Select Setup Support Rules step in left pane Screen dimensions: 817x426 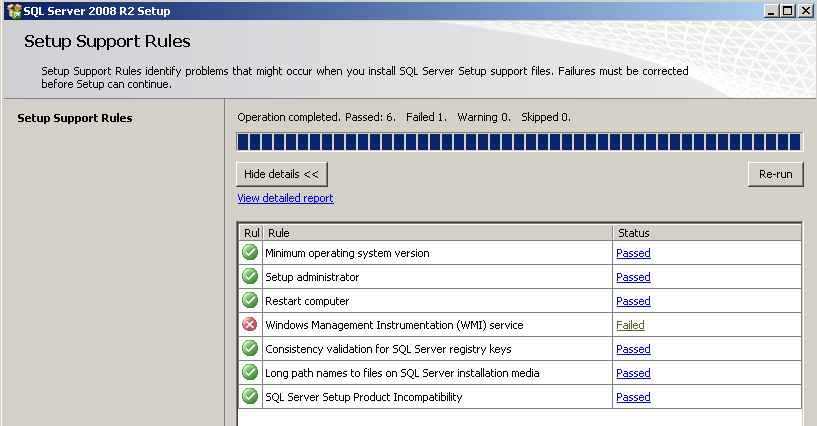click(75, 118)
